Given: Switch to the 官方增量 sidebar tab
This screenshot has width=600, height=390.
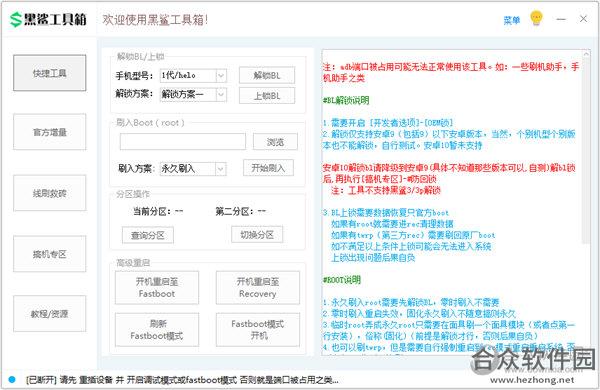Looking at the screenshot, I should click(x=50, y=132).
